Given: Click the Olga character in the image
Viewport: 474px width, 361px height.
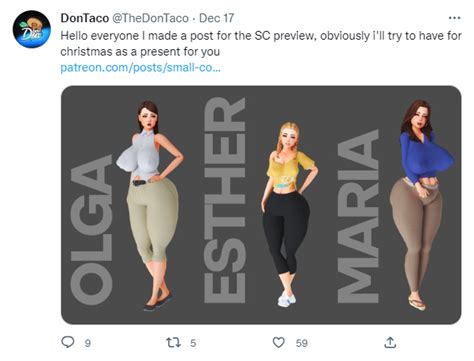Looking at the screenshot, I should (x=150, y=205).
